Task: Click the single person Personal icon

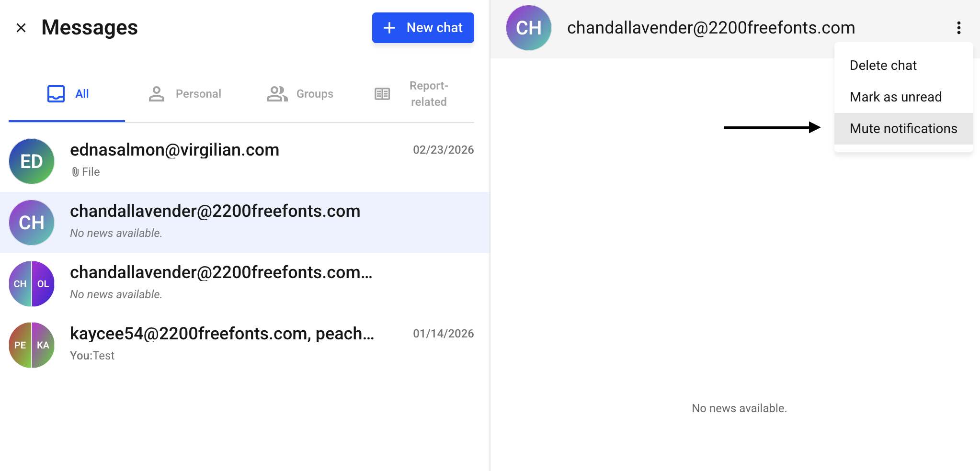Action: click(x=156, y=94)
